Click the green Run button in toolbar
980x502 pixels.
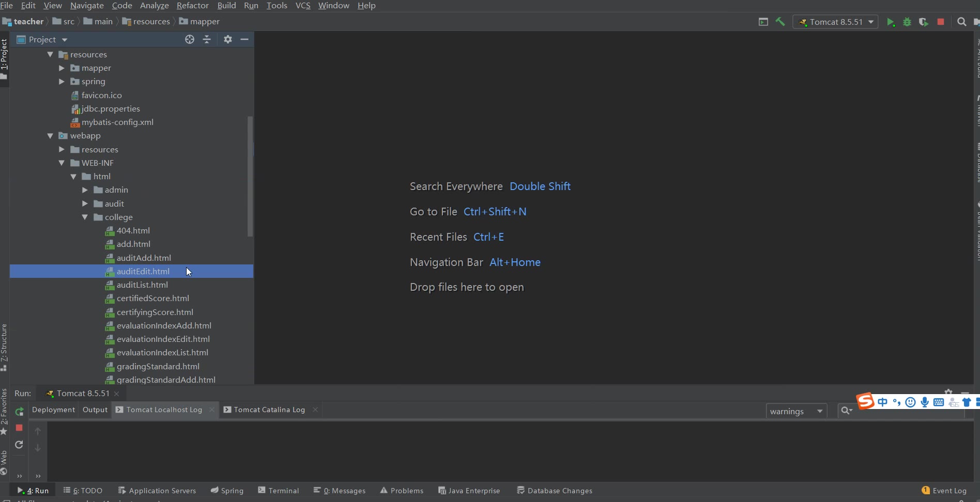click(890, 22)
